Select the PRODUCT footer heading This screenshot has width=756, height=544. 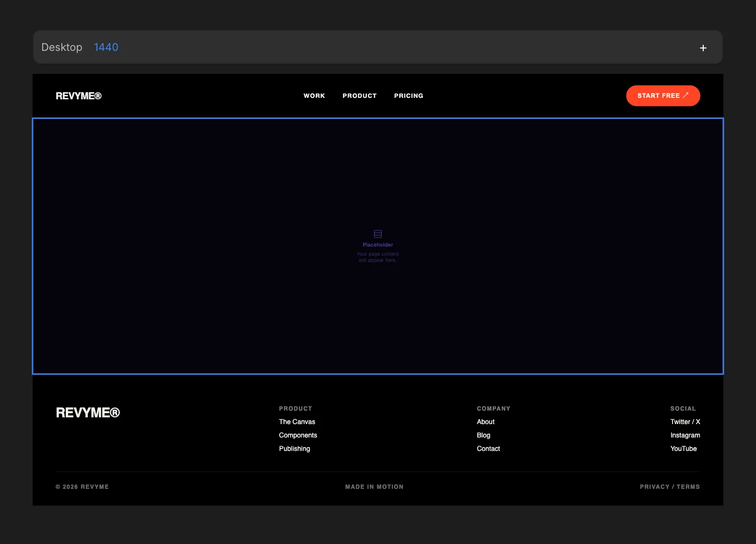tap(295, 409)
